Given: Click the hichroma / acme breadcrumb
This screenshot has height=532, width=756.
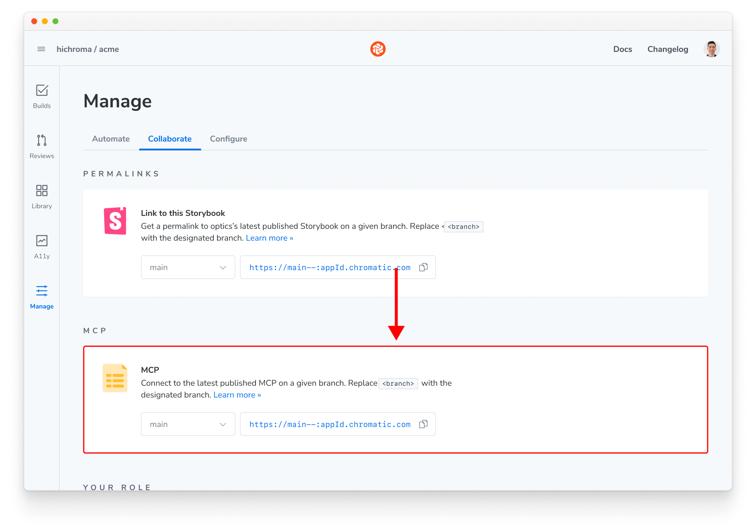Looking at the screenshot, I should click(88, 49).
